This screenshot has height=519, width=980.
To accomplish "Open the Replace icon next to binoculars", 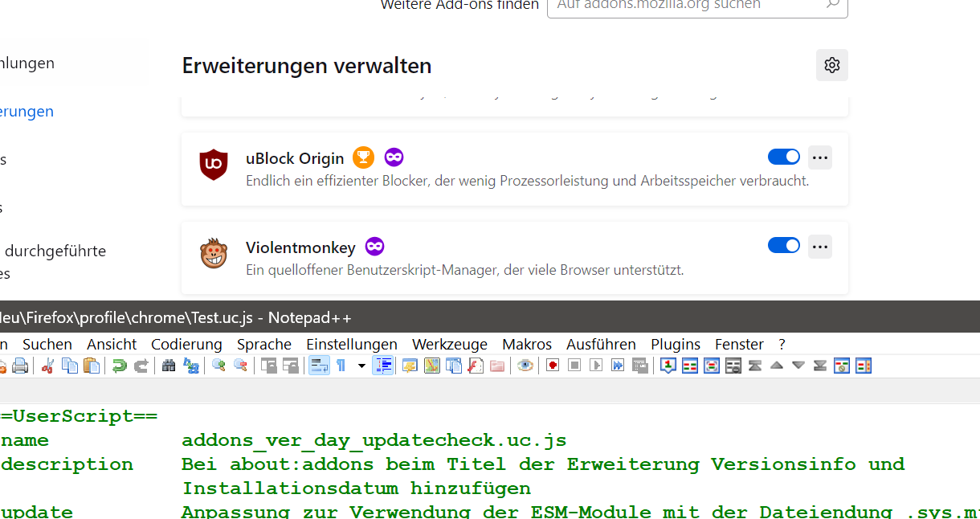I will (x=191, y=366).
